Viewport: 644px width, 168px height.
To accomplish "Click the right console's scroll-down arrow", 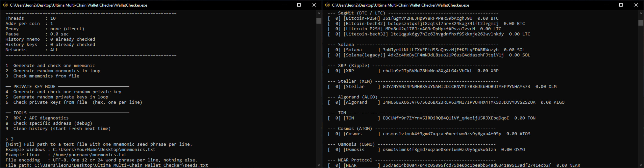I will [641, 165].
